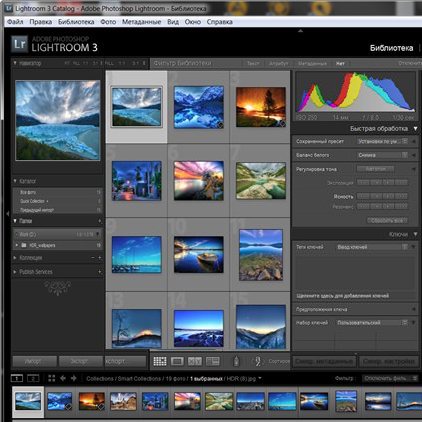Click the sort direction icon
This screenshot has height=422, width=422.
pos(257,361)
